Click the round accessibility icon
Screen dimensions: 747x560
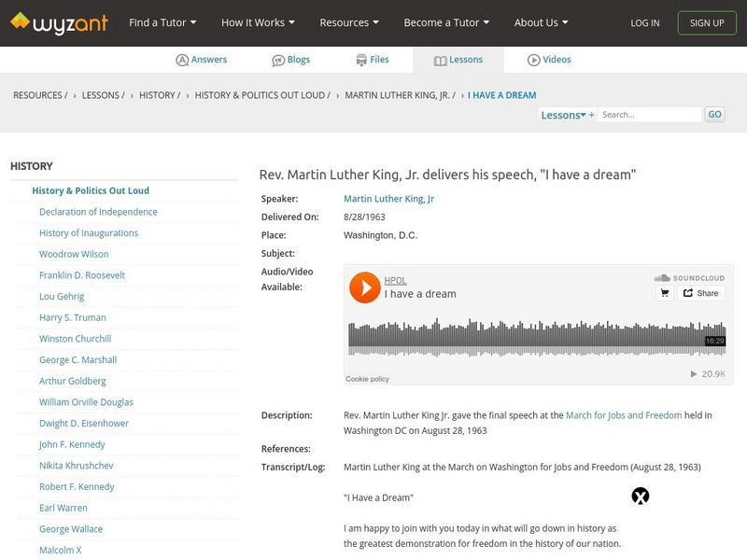pyautogui.click(x=641, y=497)
